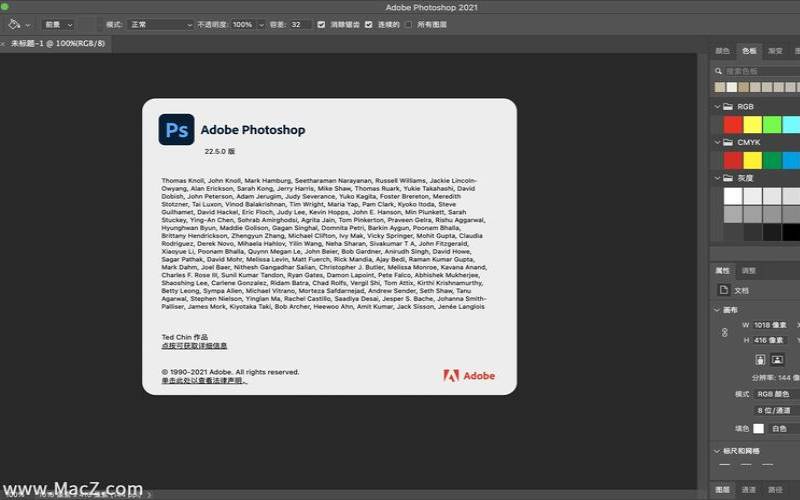This screenshot has height=500, width=800.
Task: Pick the yellow swatch in RGB group
Action: (753, 124)
